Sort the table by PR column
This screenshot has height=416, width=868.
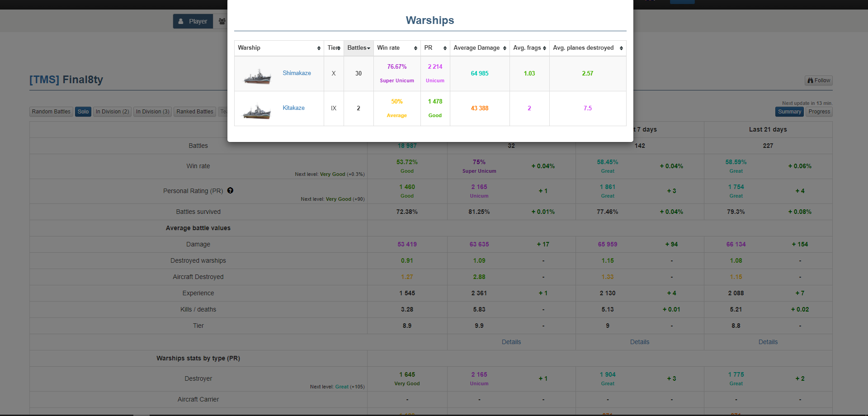pos(435,48)
